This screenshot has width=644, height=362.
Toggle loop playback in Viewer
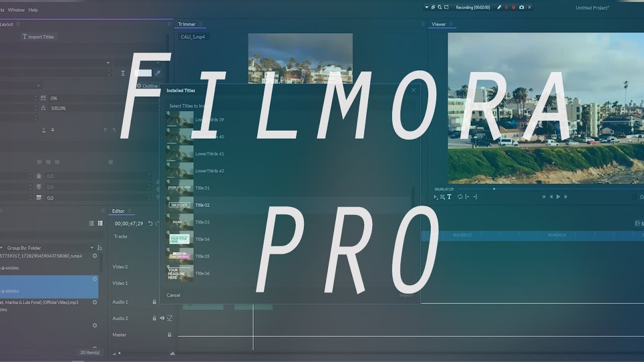pyautogui.click(x=460, y=197)
